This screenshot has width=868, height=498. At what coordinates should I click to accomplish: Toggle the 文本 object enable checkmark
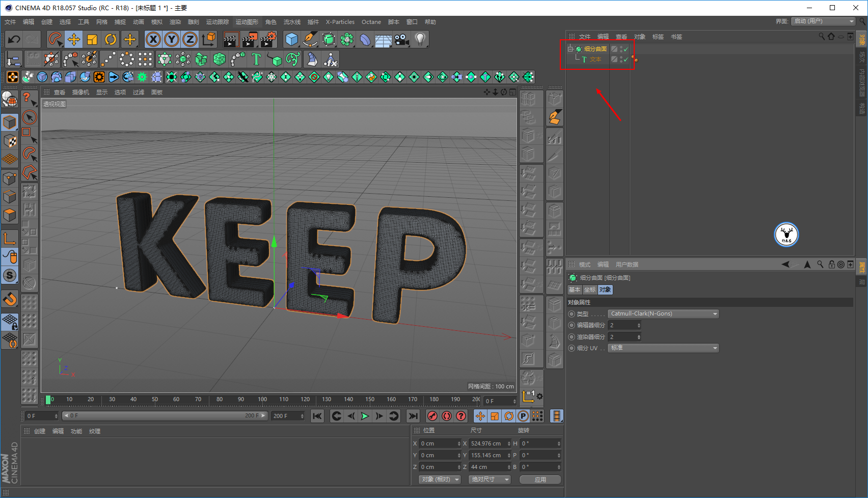click(626, 60)
